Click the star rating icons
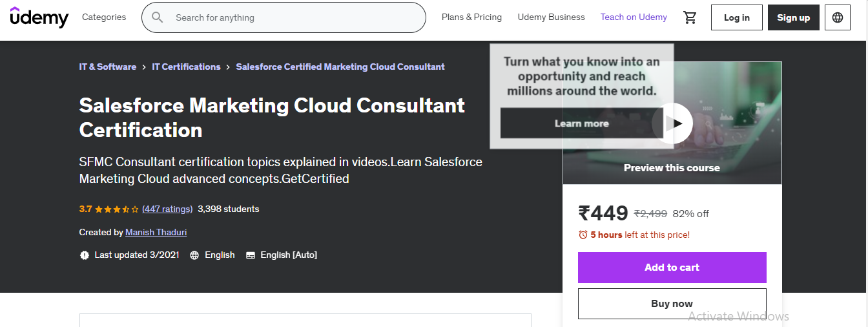Screen dimensions: 868x327 117,209
